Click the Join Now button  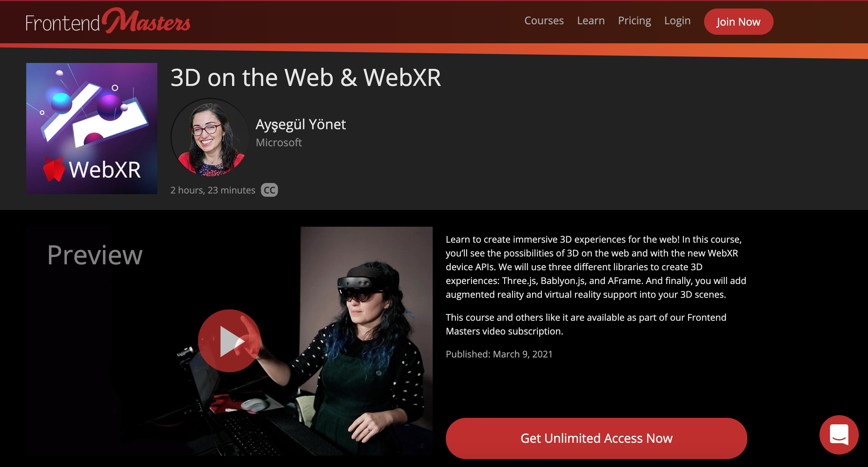(738, 22)
